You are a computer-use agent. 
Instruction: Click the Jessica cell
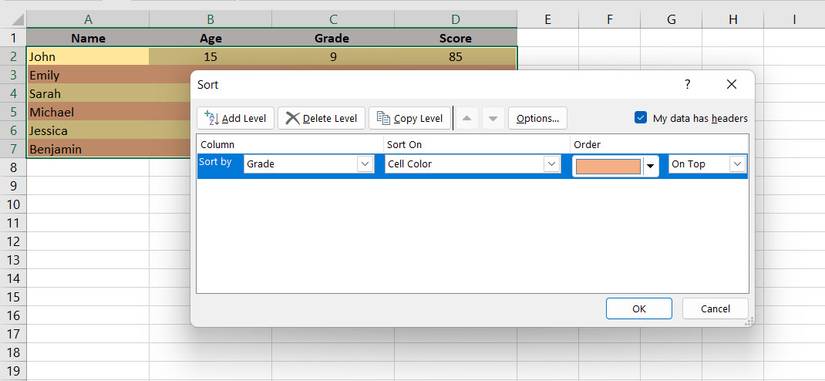(x=88, y=131)
